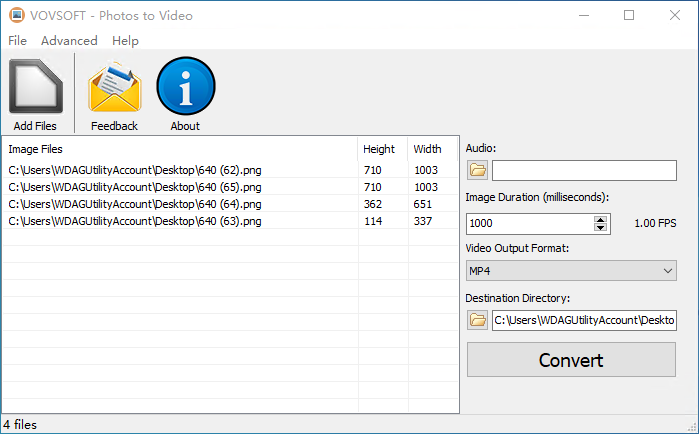This screenshot has height=434, width=699.
Task: Select the 640 (62).png file row
Action: tap(230, 170)
